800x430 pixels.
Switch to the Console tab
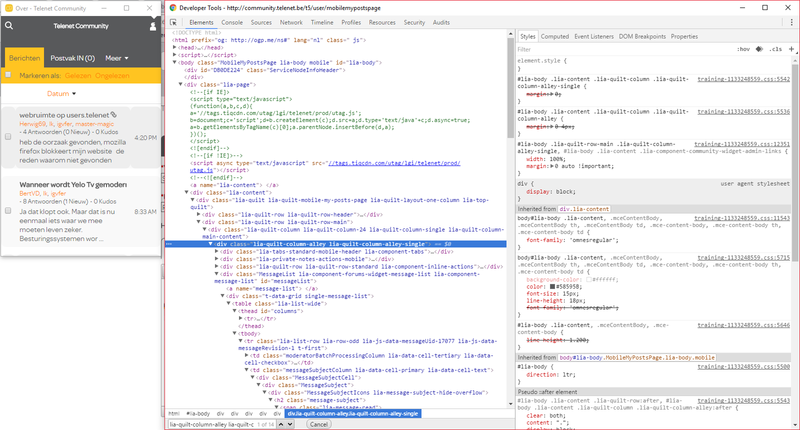pos(232,22)
